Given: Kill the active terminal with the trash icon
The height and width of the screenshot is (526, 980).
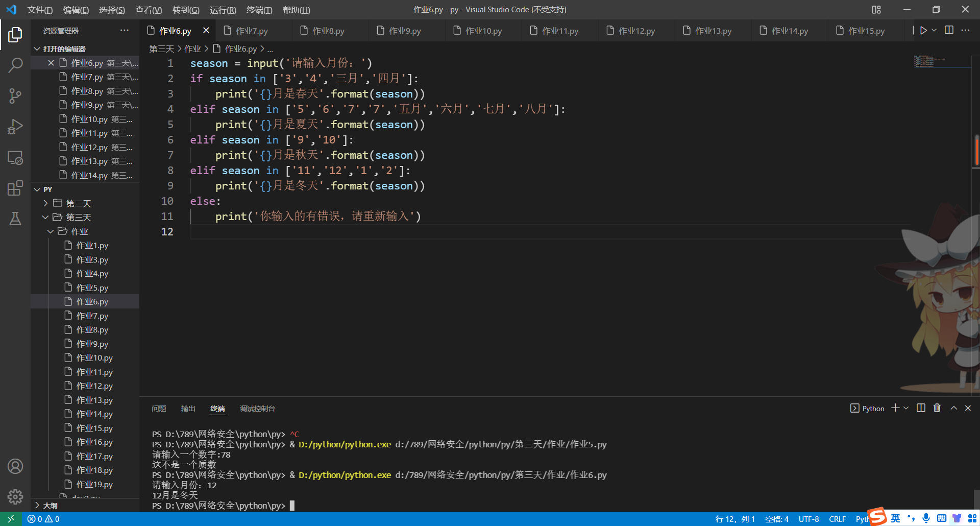Looking at the screenshot, I should (x=937, y=408).
